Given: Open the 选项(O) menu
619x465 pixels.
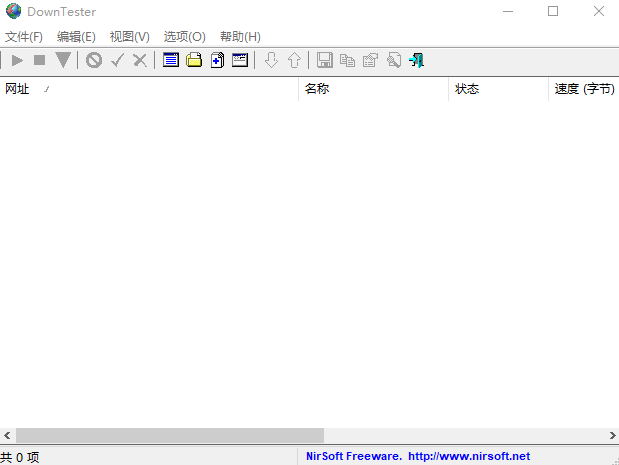Looking at the screenshot, I should click(184, 37).
